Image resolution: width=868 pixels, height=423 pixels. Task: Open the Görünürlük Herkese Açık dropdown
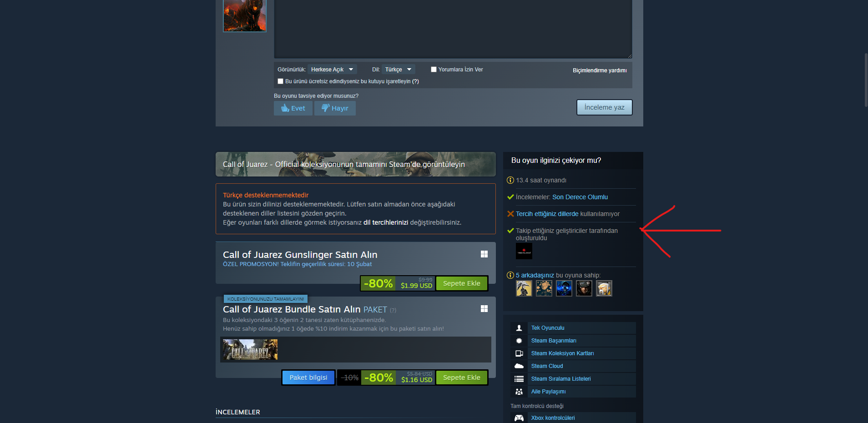click(x=332, y=70)
